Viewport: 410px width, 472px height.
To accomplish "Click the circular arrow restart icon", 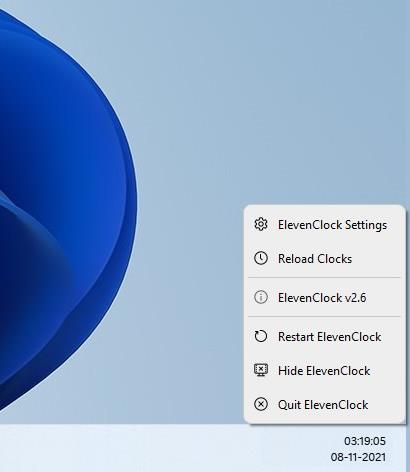I will (261, 336).
